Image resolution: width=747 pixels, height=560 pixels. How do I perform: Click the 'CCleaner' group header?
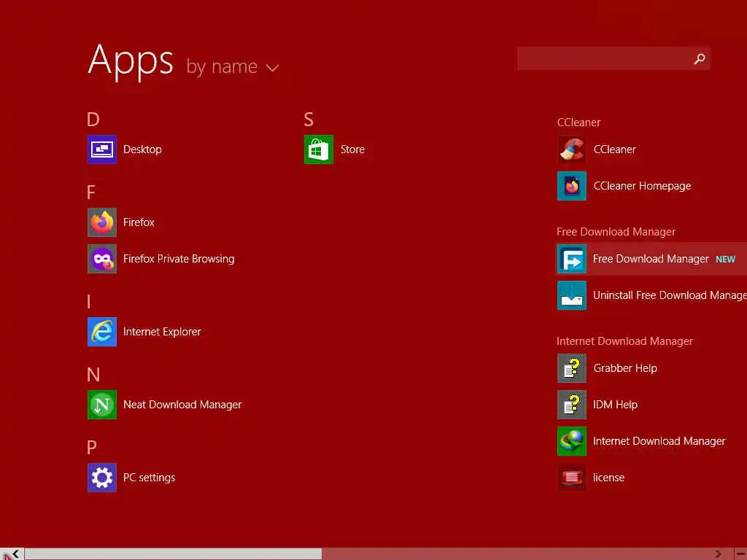(578, 122)
